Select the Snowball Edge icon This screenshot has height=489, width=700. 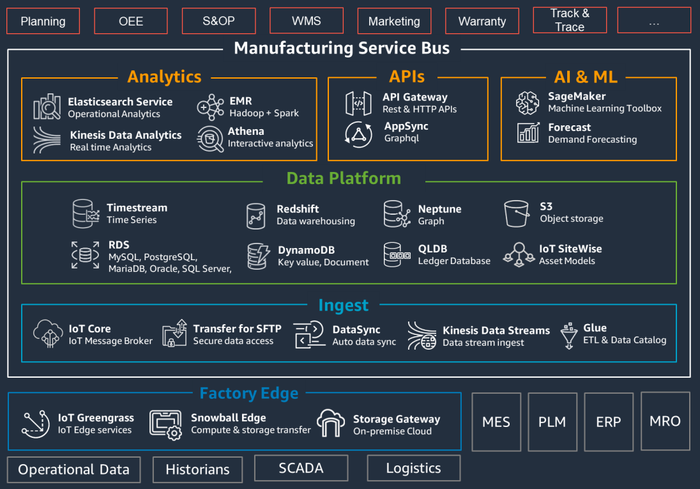166,425
